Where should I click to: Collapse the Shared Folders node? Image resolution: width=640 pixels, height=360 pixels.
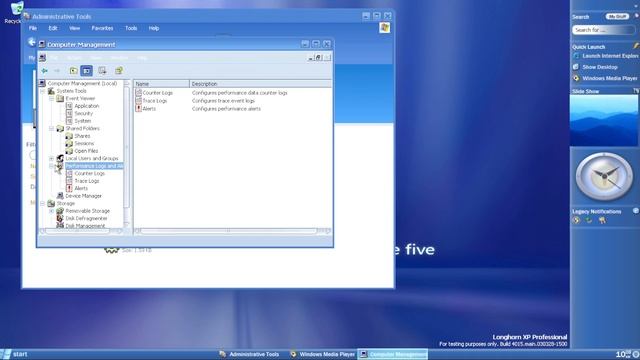[51, 129]
